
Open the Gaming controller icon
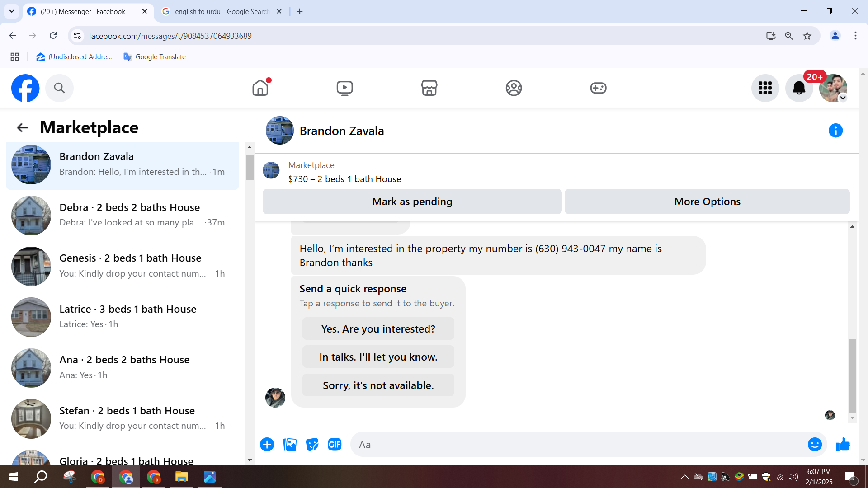pyautogui.click(x=598, y=88)
